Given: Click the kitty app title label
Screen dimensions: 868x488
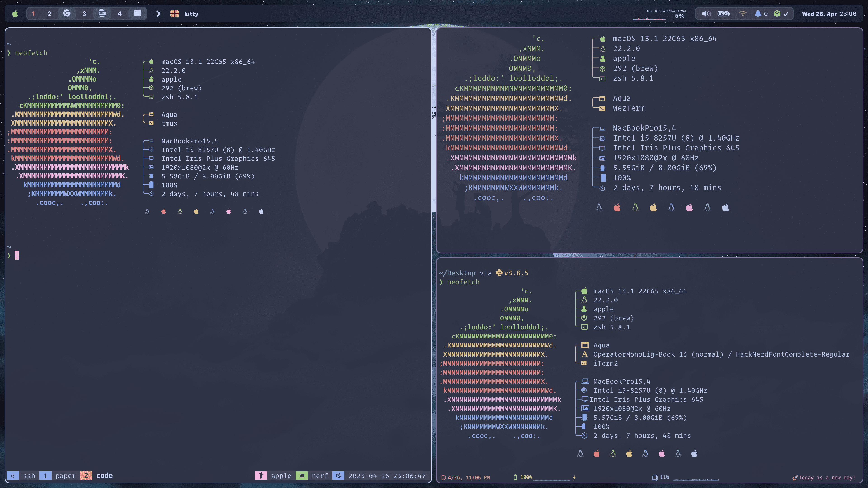Looking at the screenshot, I should click(191, 14).
